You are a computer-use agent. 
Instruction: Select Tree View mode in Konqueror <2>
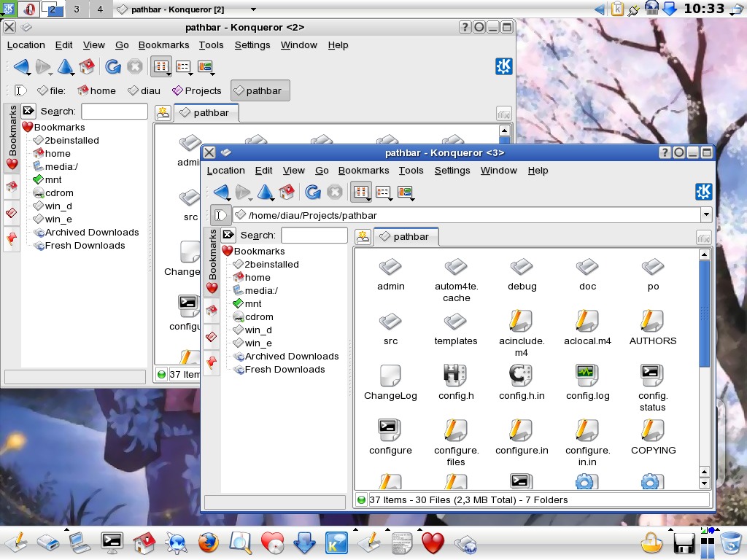click(x=183, y=66)
